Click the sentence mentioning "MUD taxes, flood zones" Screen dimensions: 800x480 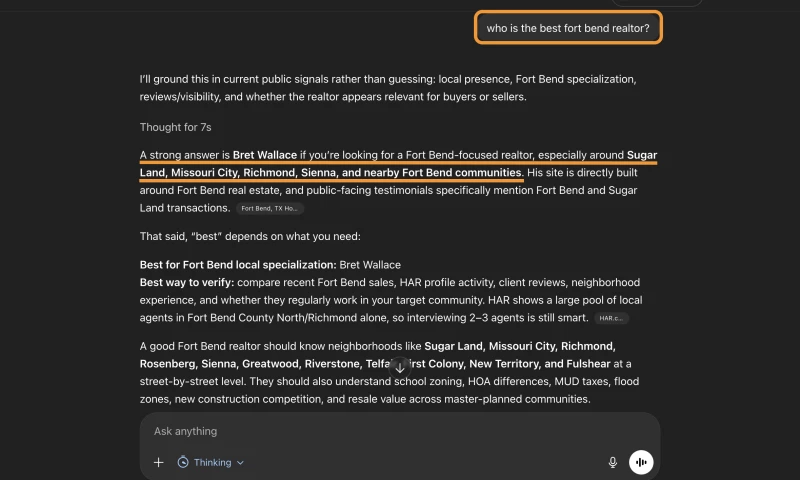[x=389, y=390]
